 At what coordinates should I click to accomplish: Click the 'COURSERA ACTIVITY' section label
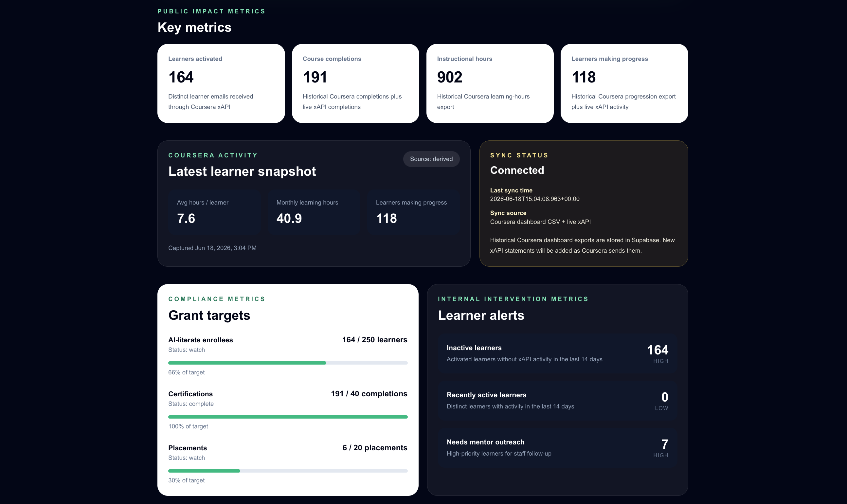[213, 155]
